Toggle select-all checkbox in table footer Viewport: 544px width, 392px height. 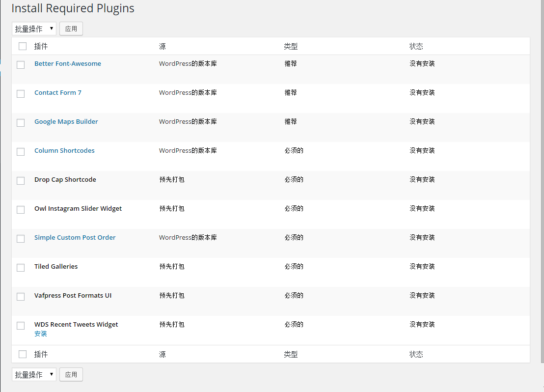pos(23,354)
